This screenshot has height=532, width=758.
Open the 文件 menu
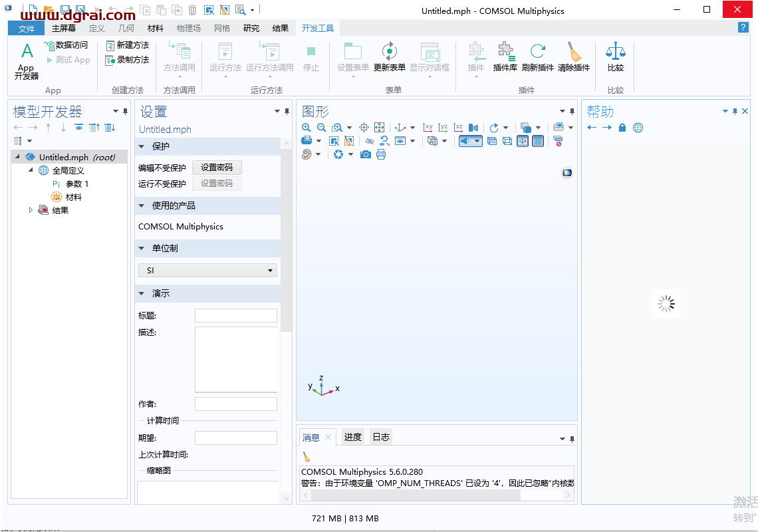(26, 29)
